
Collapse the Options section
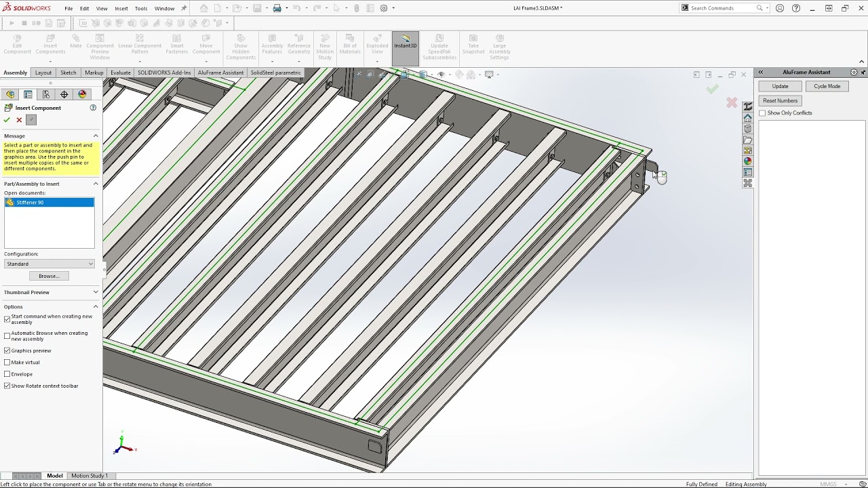click(96, 306)
